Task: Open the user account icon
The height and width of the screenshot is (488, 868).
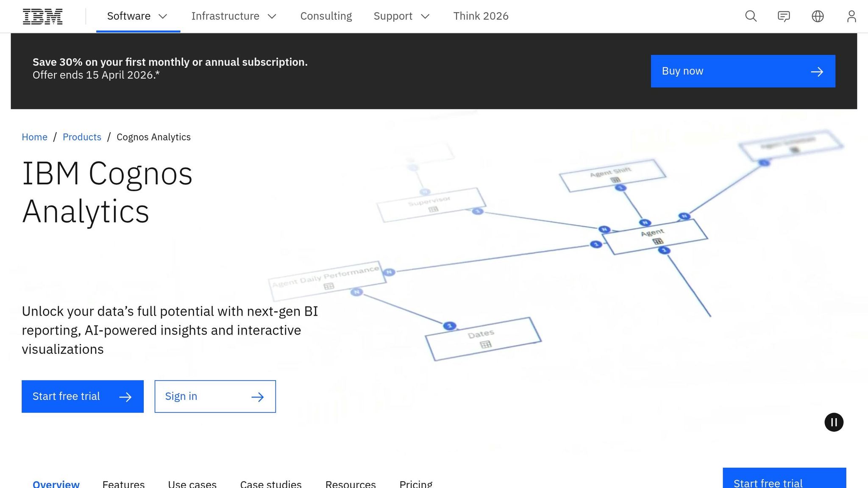Action: [x=851, y=16]
